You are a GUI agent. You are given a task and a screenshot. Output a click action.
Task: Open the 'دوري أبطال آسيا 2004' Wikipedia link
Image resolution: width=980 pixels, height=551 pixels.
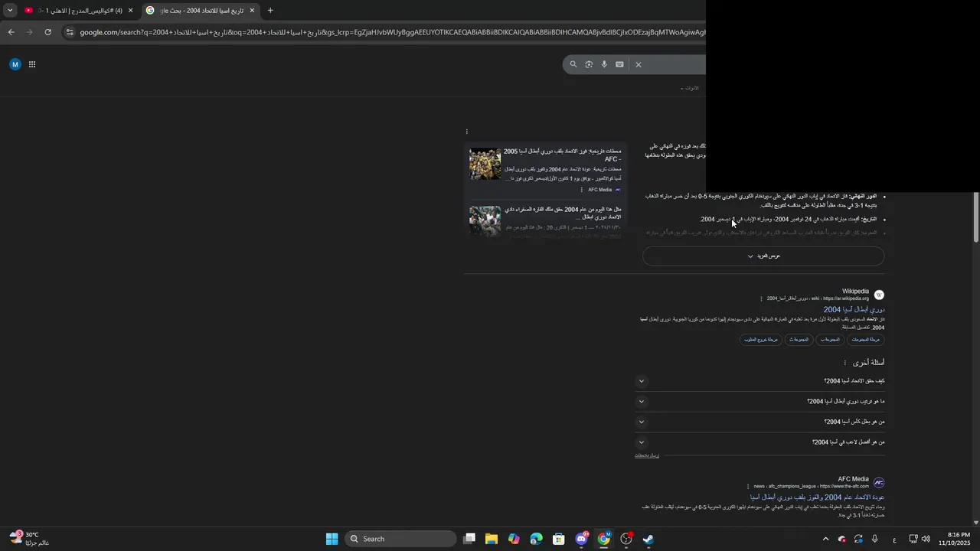pos(854,309)
